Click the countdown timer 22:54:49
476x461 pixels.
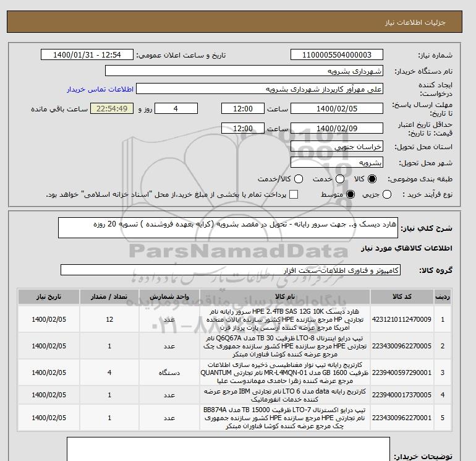(x=112, y=108)
